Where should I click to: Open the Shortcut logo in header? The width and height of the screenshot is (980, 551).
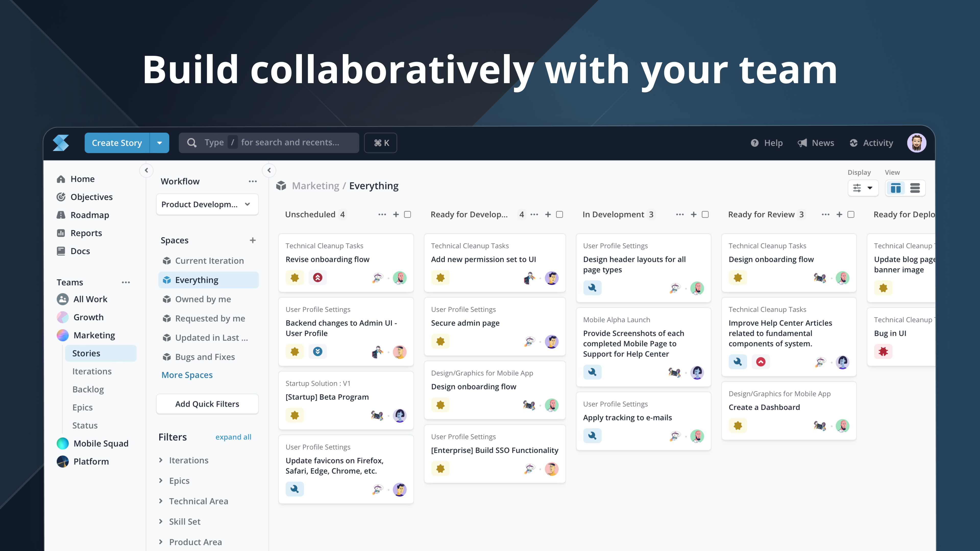click(x=61, y=143)
